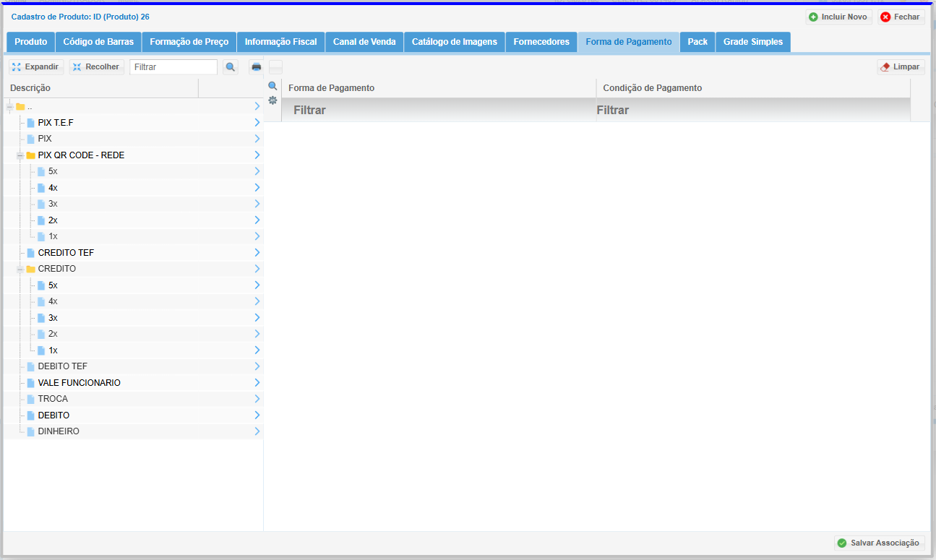Focus the tree Filtrar input field
The width and height of the screenshot is (936, 560).
pos(173,67)
